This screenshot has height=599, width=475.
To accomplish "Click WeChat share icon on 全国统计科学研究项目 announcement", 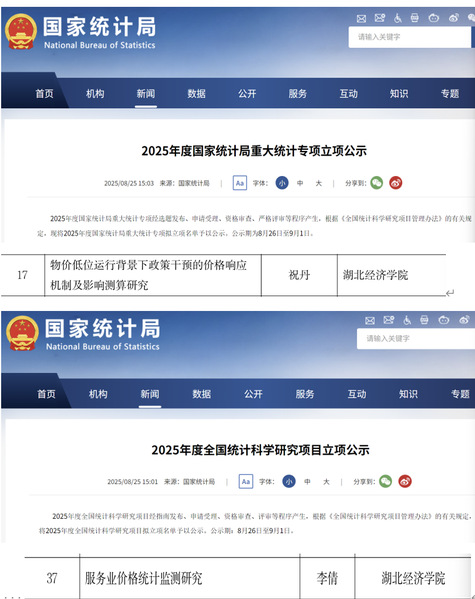I will tap(386, 481).
